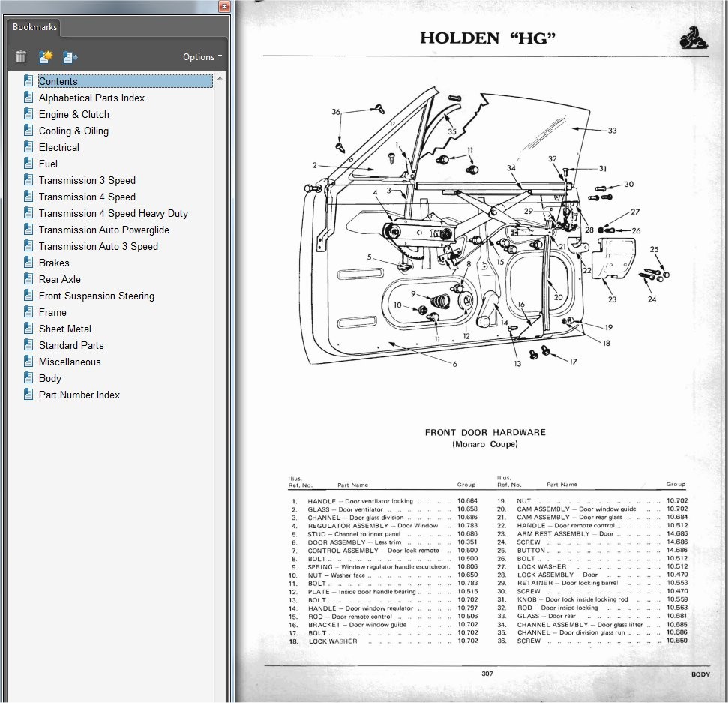
Task: Select the Bookmarks tab
Action: click(x=34, y=27)
